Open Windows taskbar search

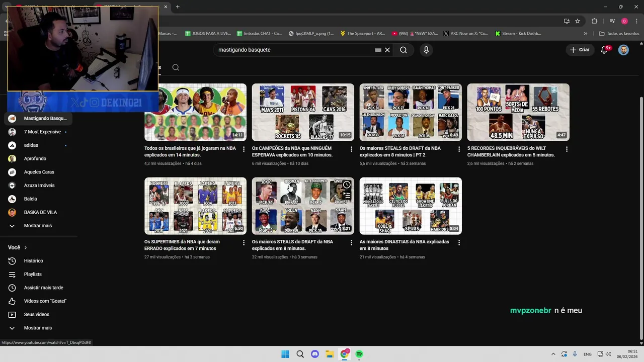pyautogui.click(x=300, y=354)
